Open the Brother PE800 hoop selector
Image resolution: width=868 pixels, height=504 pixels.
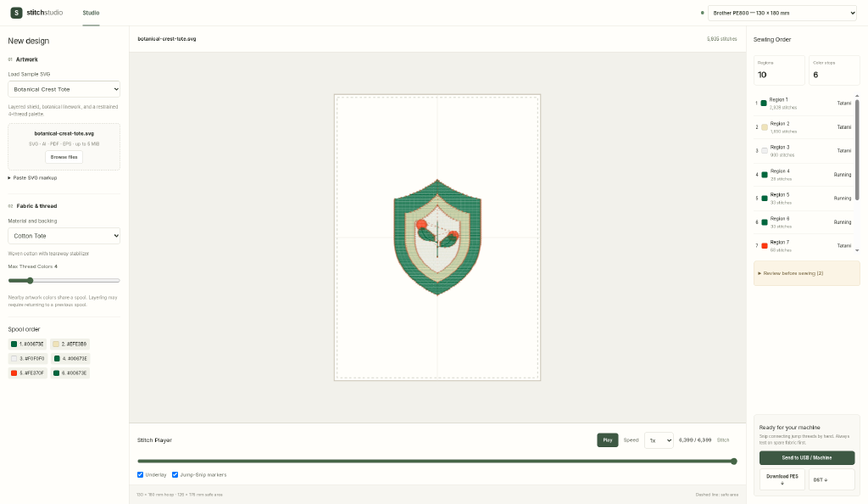click(x=782, y=13)
